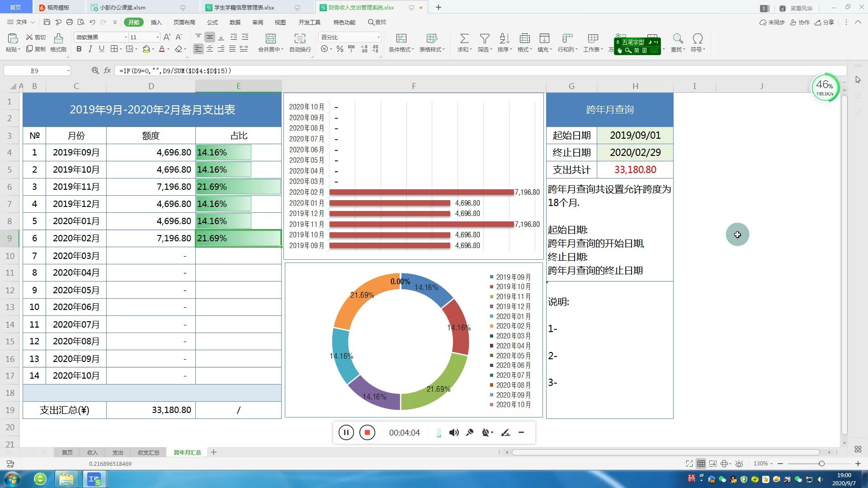Click the reading mode eye icon
Screen dimensions: 868x488
point(739,464)
